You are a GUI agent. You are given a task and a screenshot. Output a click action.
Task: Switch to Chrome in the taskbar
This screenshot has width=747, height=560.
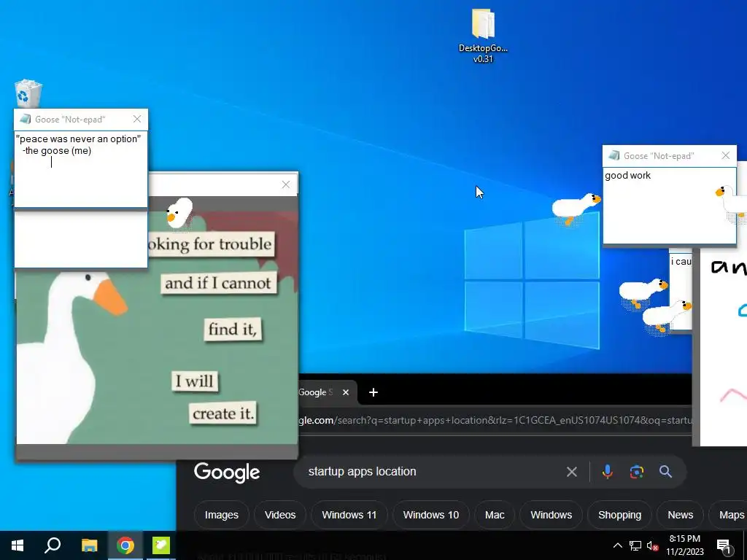point(125,545)
